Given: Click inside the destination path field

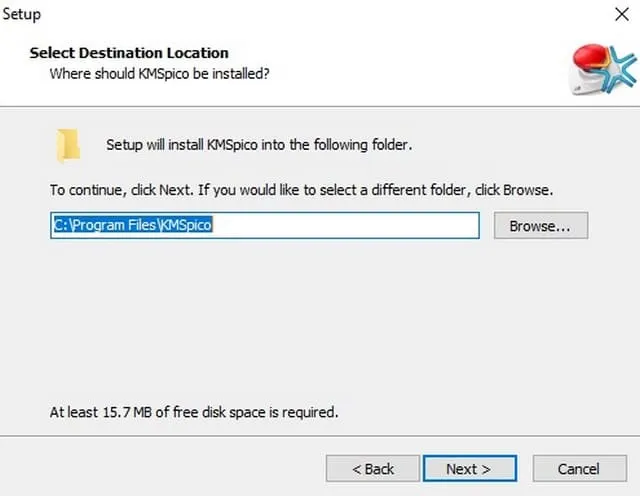Looking at the screenshot, I should pyautogui.click(x=265, y=225).
